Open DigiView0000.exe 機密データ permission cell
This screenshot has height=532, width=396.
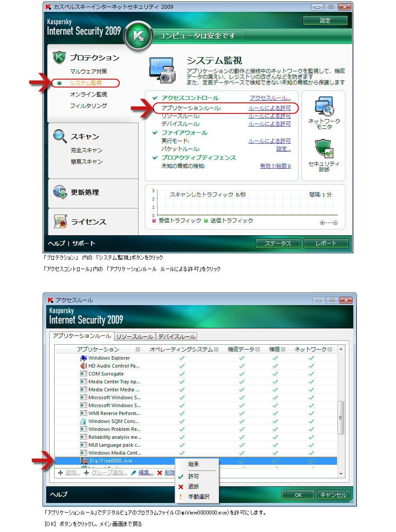tap(242, 461)
